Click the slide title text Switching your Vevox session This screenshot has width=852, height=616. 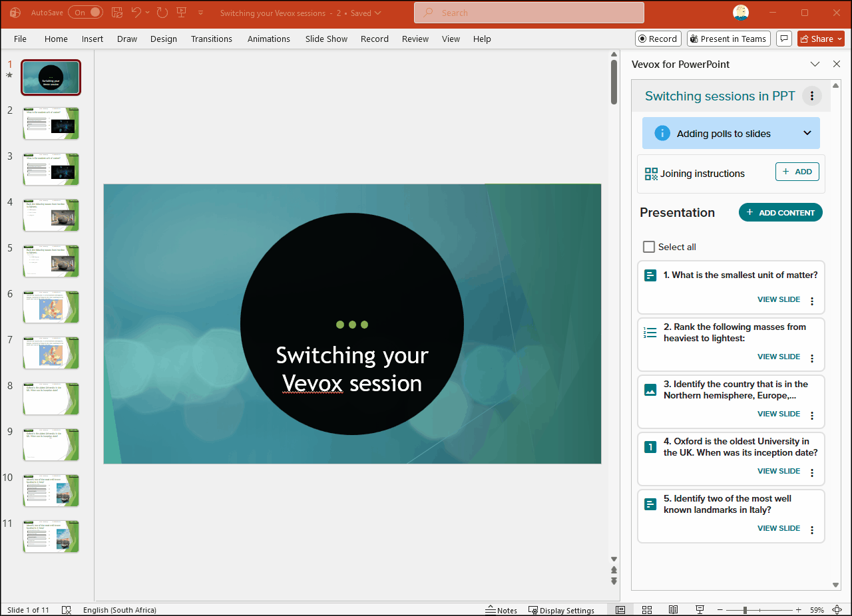click(x=352, y=369)
